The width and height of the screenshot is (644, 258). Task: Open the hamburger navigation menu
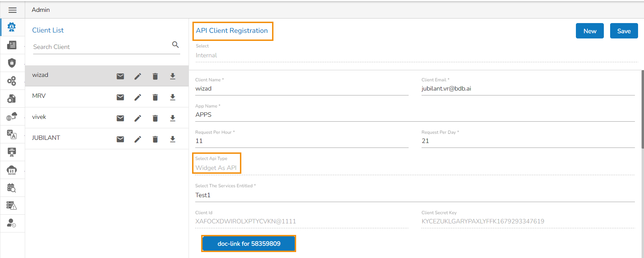[x=13, y=10]
